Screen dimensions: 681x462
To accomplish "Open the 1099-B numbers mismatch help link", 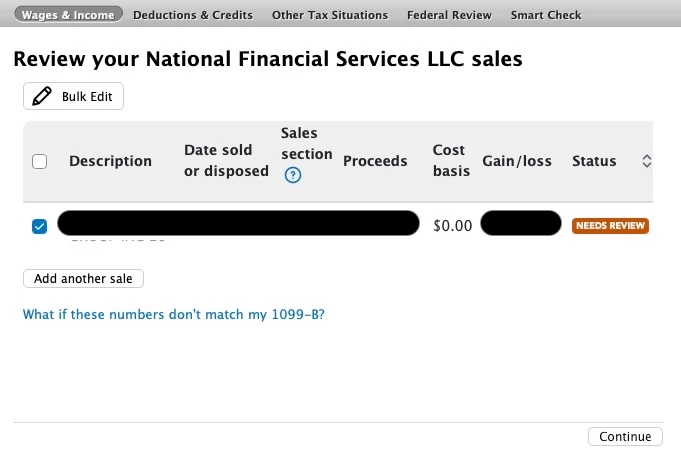I will tap(173, 314).
